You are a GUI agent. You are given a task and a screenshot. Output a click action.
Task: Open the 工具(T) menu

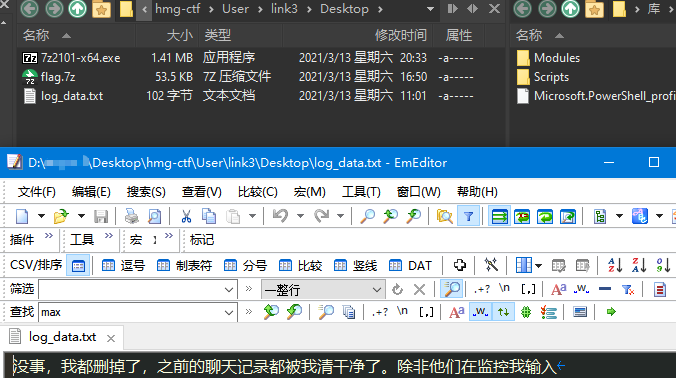coord(361,192)
